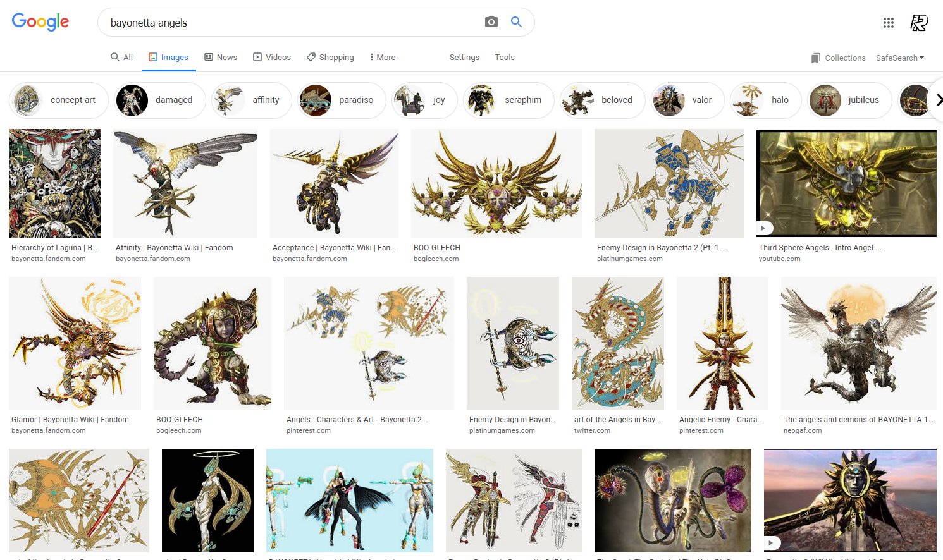The height and width of the screenshot is (560, 943).
Task: Open the Tools options
Action: click(505, 57)
